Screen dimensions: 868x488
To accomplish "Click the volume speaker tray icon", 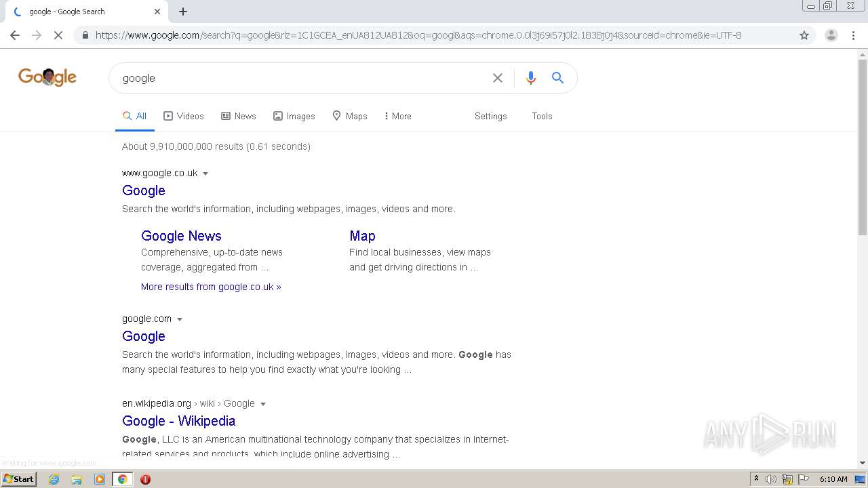I will tap(771, 479).
